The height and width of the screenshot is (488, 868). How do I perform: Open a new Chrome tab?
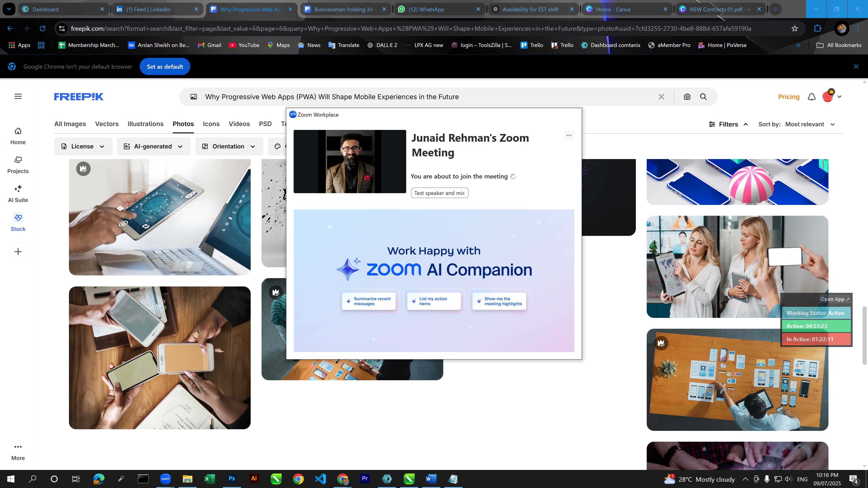pyautogui.click(x=775, y=9)
